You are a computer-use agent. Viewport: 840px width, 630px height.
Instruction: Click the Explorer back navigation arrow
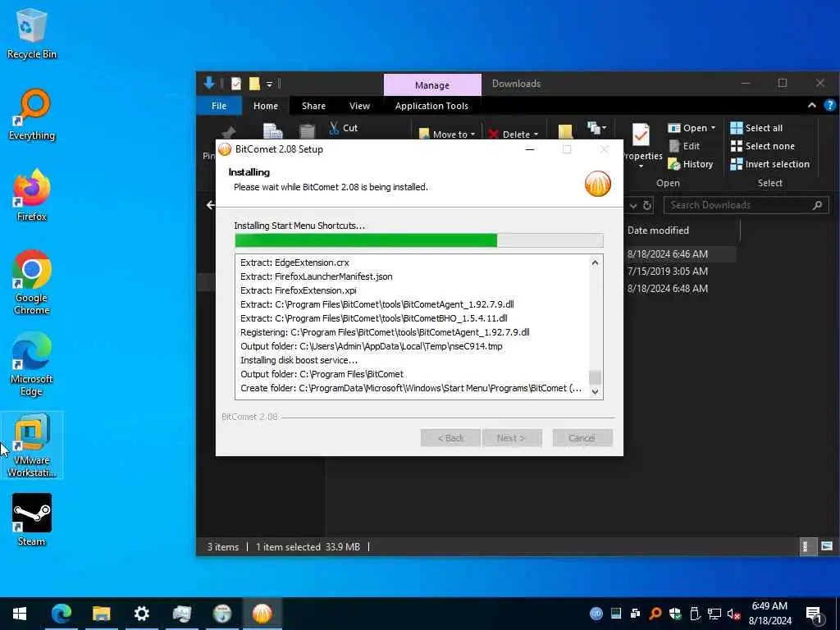coord(211,204)
